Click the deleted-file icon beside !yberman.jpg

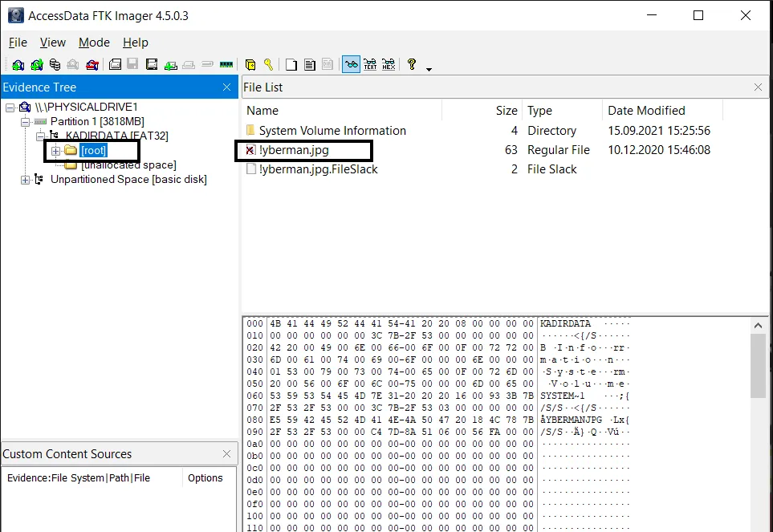coord(251,150)
